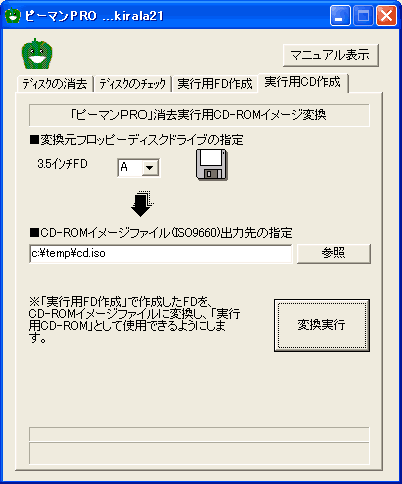Select the 実行用CD作成 tab
This screenshot has width=402, height=484.
[303, 82]
